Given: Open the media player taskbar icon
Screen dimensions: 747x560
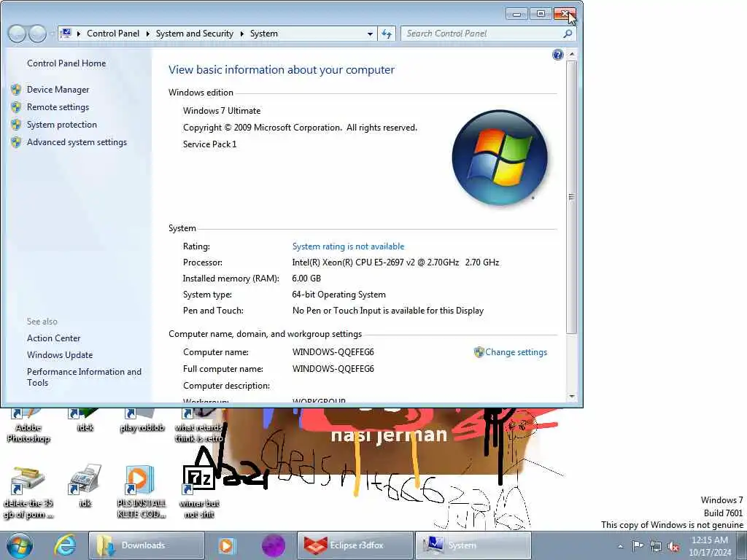Looking at the screenshot, I should (x=227, y=545).
